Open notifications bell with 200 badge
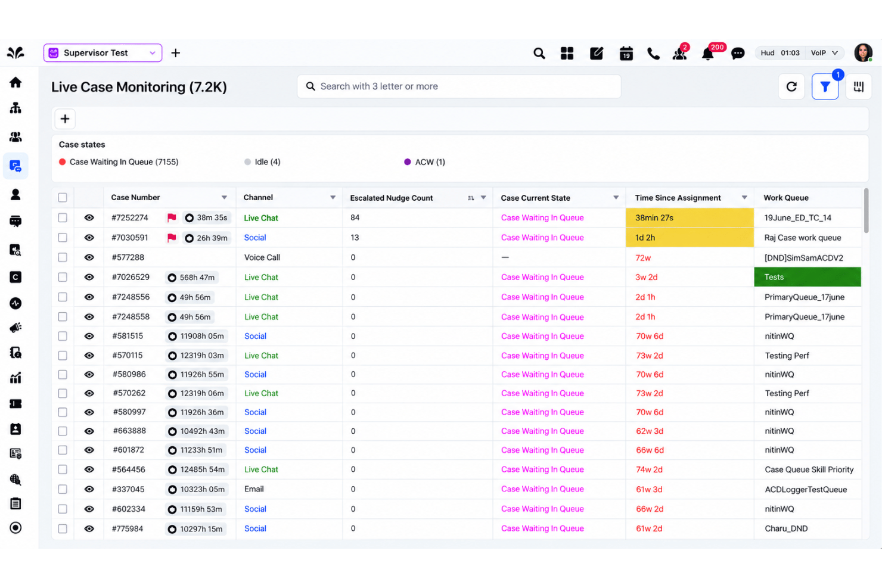This screenshot has width=882, height=588. (708, 54)
